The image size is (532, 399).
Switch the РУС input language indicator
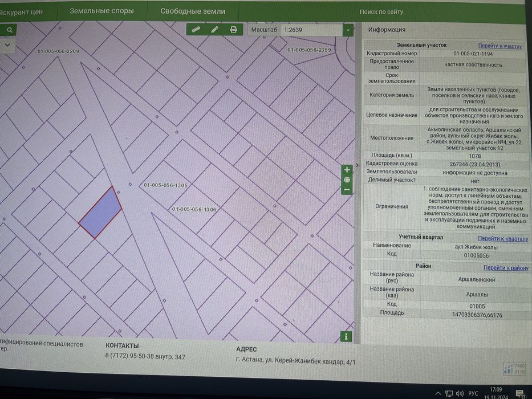click(x=473, y=393)
